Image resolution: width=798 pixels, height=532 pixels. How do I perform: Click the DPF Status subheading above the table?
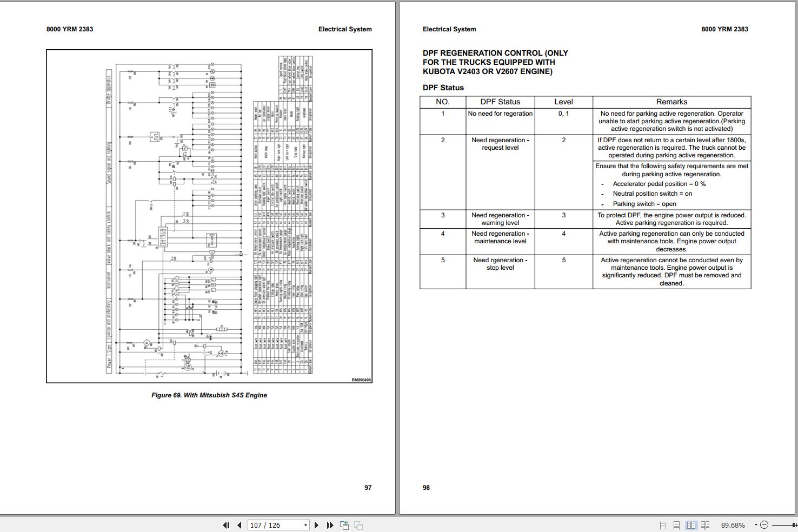pos(443,88)
